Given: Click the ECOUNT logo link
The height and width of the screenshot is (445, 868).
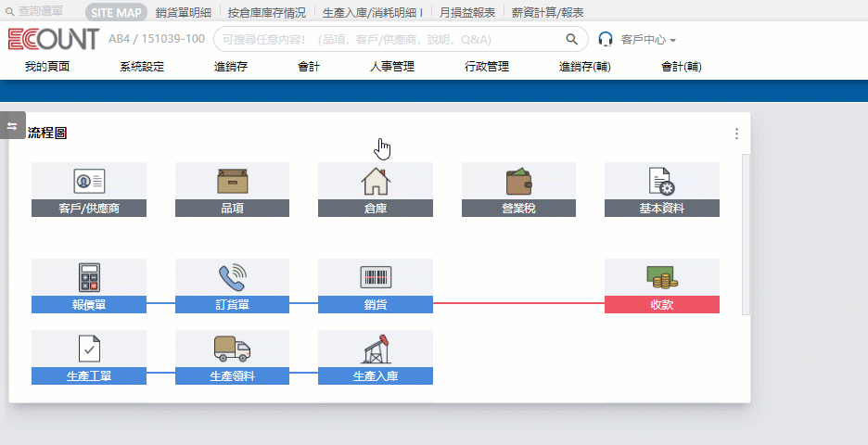Looking at the screenshot, I should [x=54, y=40].
